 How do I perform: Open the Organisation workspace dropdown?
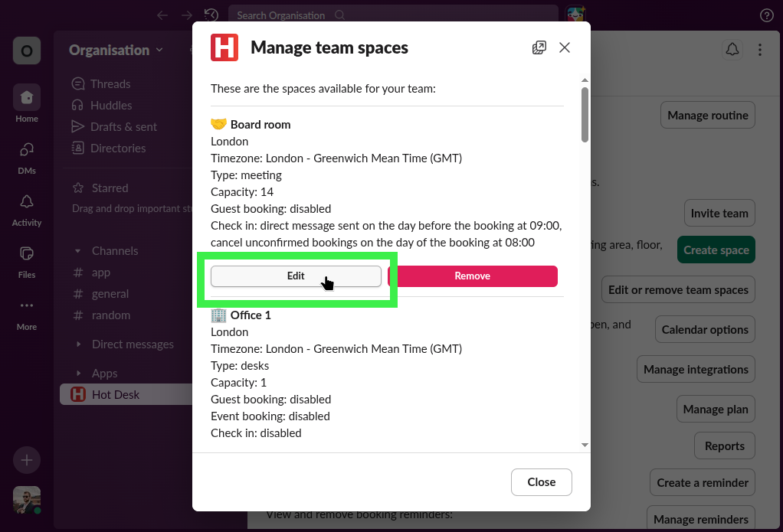point(115,50)
